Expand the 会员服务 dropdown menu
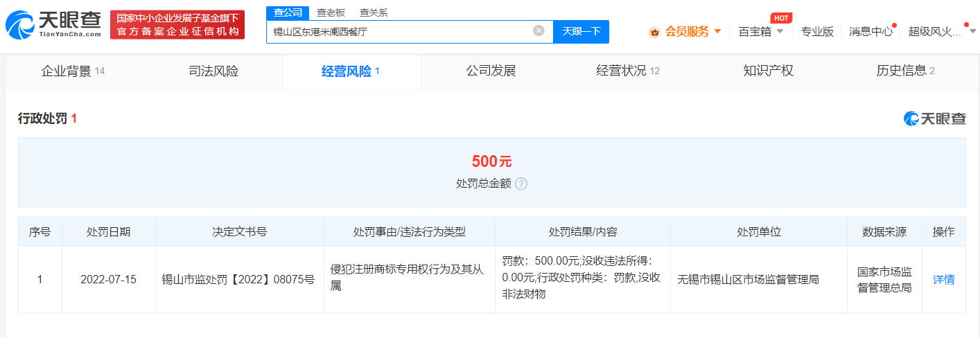The width and height of the screenshot is (980, 338). tap(717, 31)
